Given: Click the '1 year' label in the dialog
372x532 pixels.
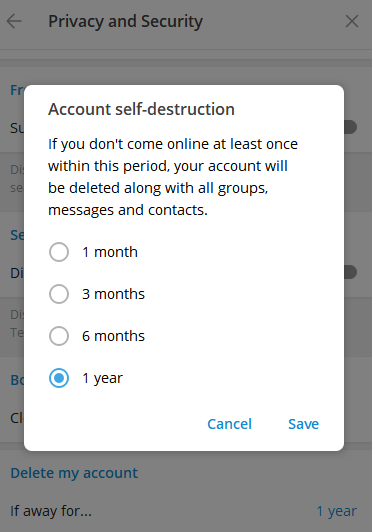Looking at the screenshot, I should tap(102, 378).
